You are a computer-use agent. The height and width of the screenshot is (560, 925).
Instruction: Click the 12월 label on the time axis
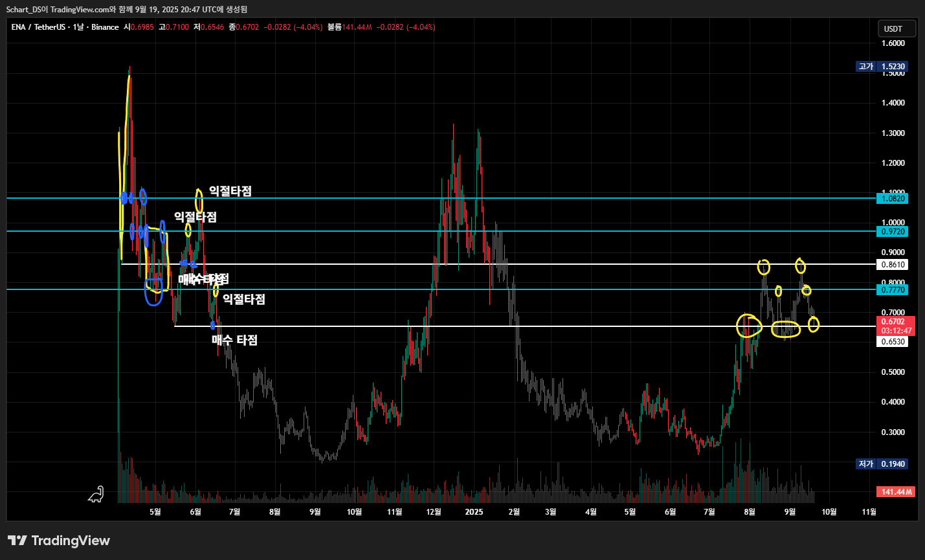click(434, 512)
